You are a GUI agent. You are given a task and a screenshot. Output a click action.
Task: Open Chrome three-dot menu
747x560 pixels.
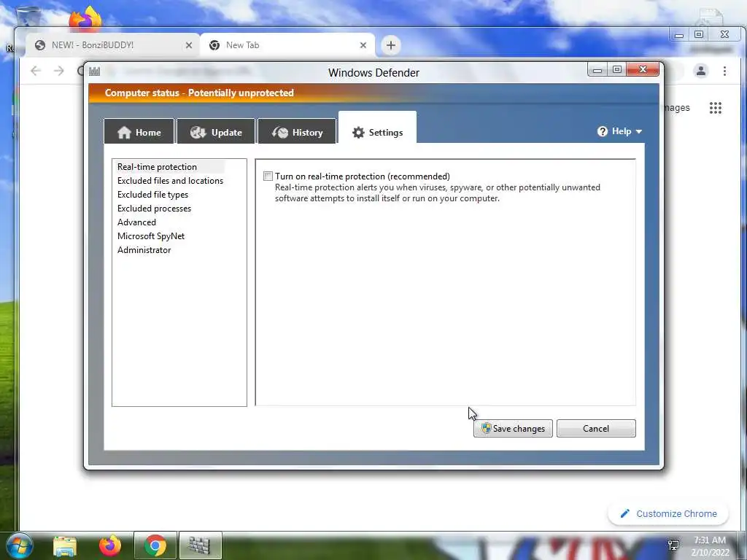click(724, 71)
